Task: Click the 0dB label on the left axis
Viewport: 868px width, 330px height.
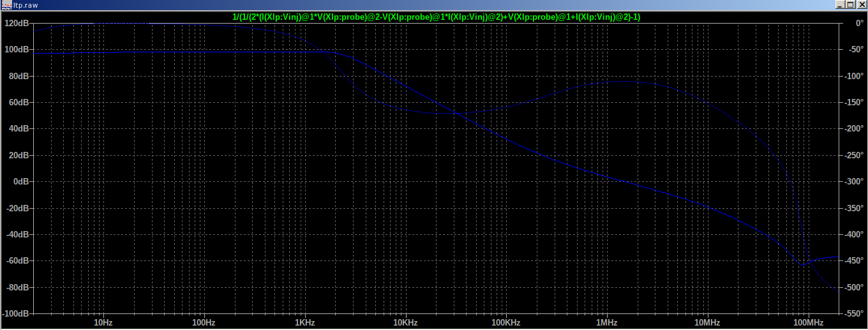Action: (x=21, y=182)
